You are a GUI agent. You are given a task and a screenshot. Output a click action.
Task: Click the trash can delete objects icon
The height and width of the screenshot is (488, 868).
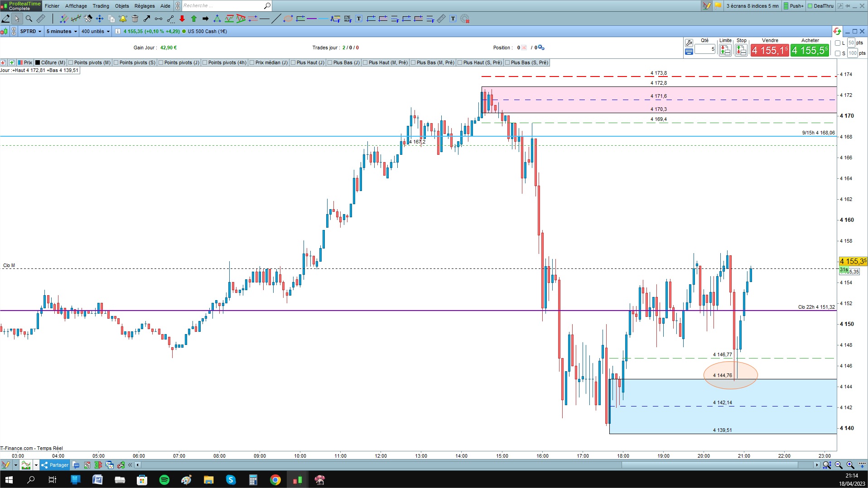tap(135, 19)
